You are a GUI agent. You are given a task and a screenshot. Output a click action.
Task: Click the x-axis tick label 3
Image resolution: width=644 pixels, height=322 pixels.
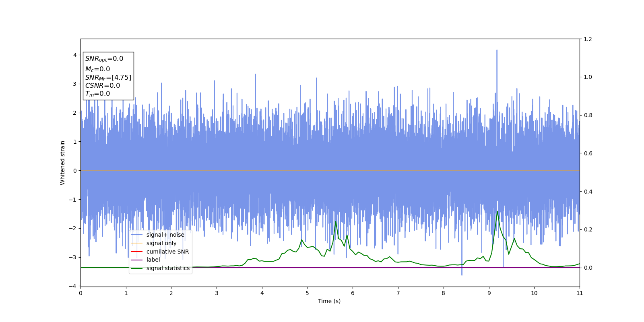coord(217,293)
